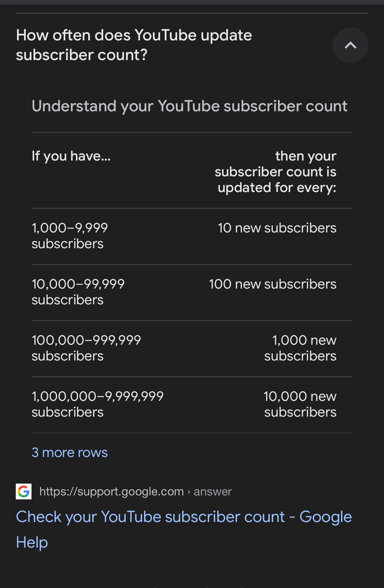Click the '100,000–999,999 subscribers' cell
Image resolution: width=384 pixels, height=588 pixels.
point(86,348)
